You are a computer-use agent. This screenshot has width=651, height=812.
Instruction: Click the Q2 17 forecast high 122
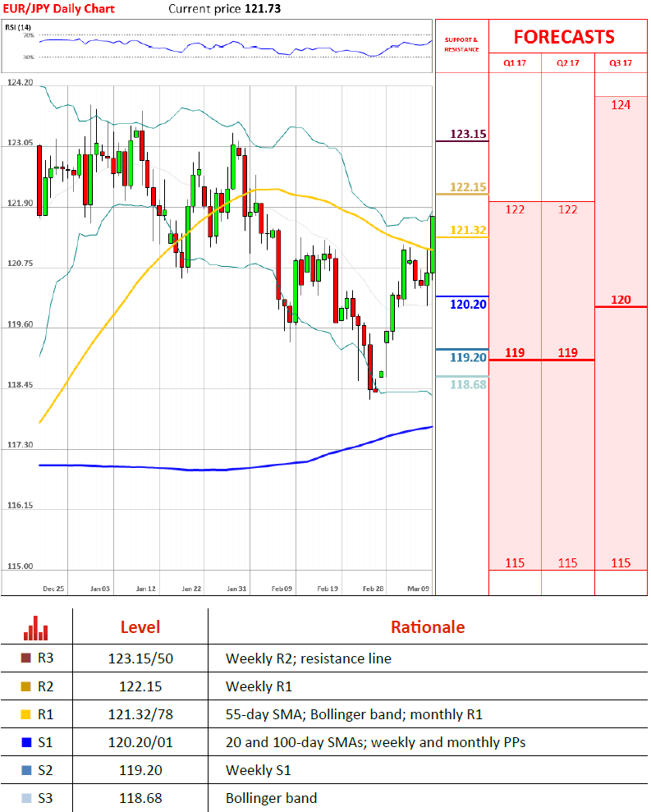pos(567,209)
